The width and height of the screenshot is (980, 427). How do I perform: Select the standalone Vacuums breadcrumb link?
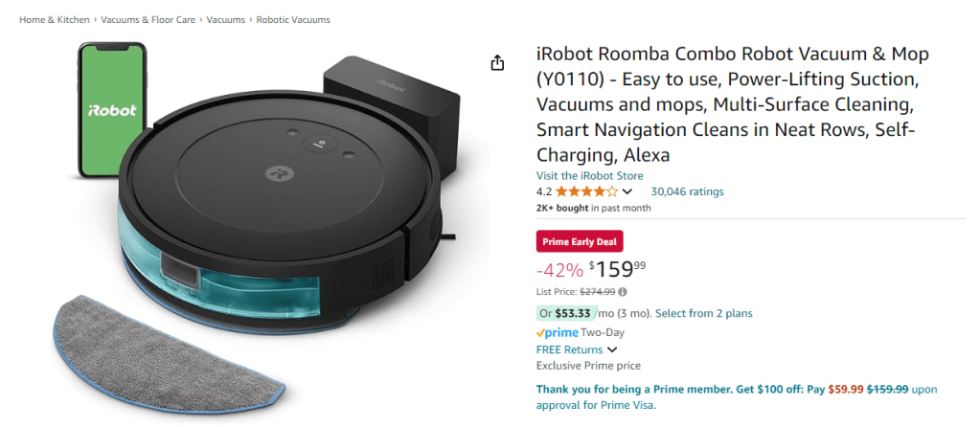[228, 19]
